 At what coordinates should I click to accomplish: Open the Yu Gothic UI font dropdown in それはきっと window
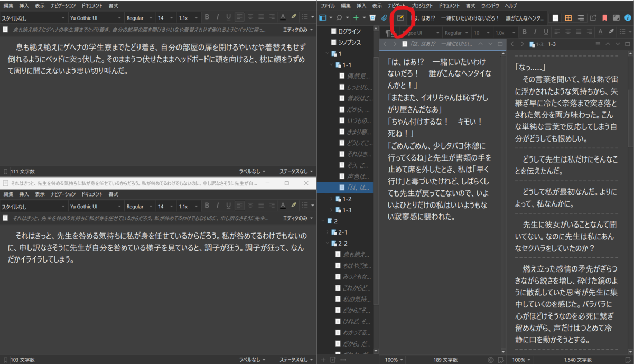coord(96,206)
